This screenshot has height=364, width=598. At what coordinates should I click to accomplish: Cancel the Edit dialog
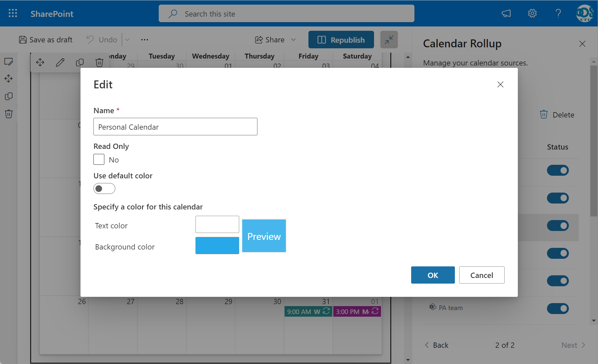481,275
